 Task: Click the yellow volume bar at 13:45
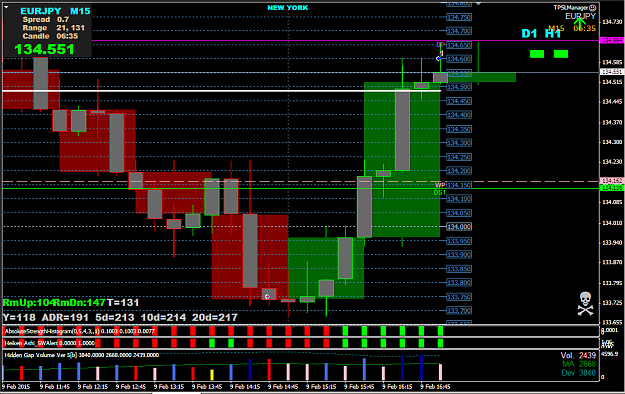point(212,375)
